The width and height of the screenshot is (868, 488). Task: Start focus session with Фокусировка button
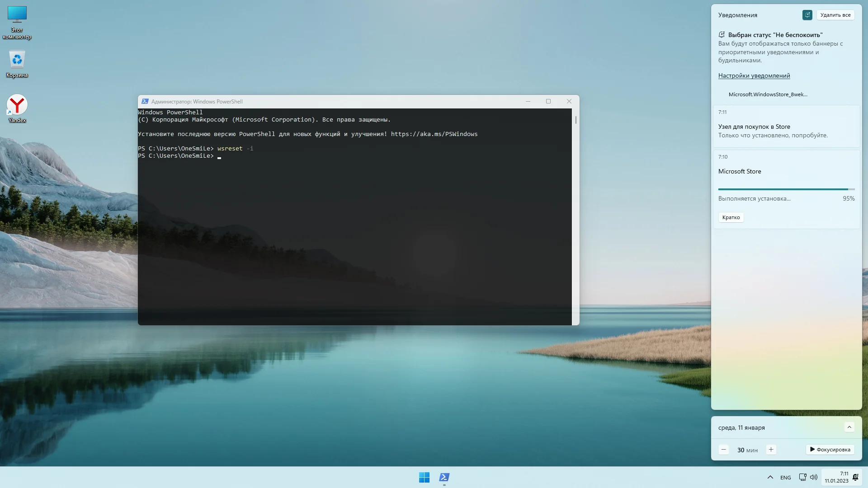tap(830, 450)
